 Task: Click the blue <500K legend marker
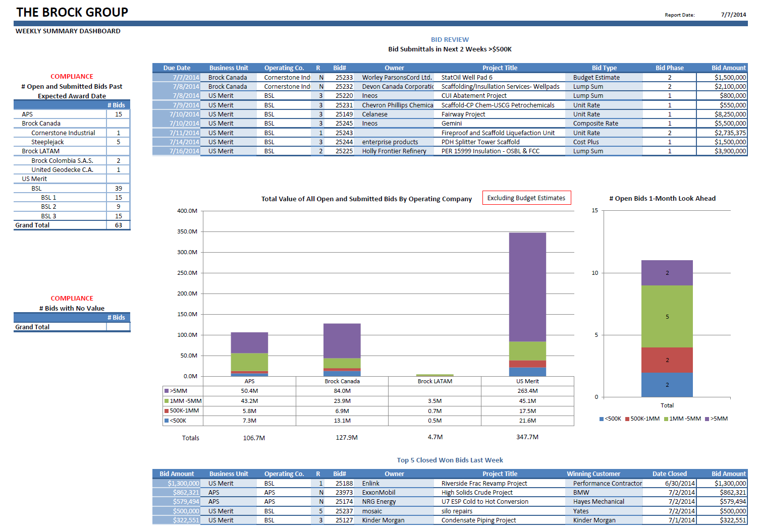pos(167,421)
